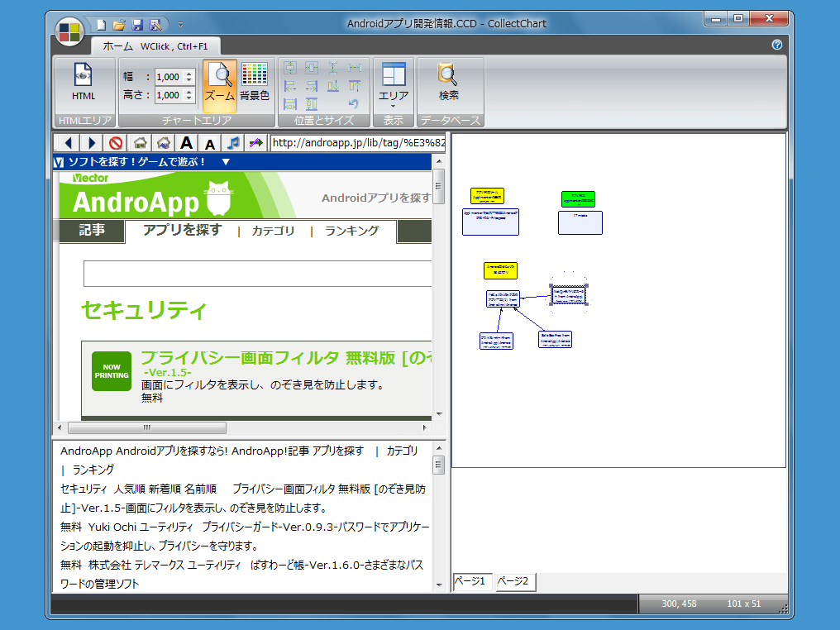The image size is (840, 630).
Task: Click the align vertical center icon
Action: [290, 68]
